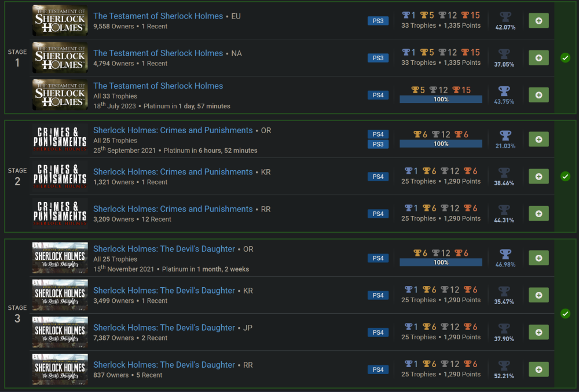
Task: Click green plus button for Testament of Sherlock Holmes EU
Action: click(x=538, y=21)
